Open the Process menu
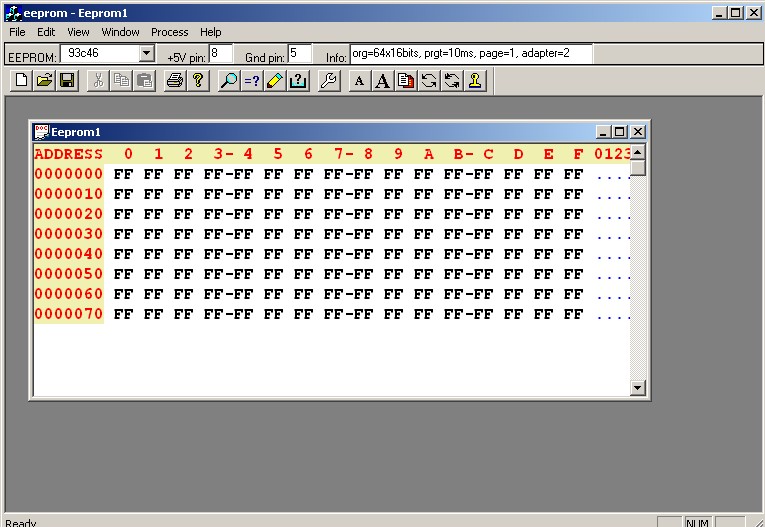765x527 pixels. (169, 32)
